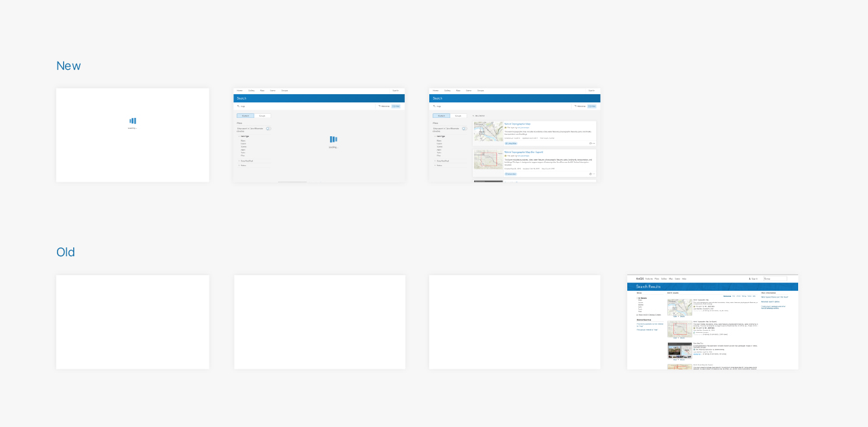The width and height of the screenshot is (868, 427).
Task: Click the more options icon on first New result
Action: [x=594, y=143]
